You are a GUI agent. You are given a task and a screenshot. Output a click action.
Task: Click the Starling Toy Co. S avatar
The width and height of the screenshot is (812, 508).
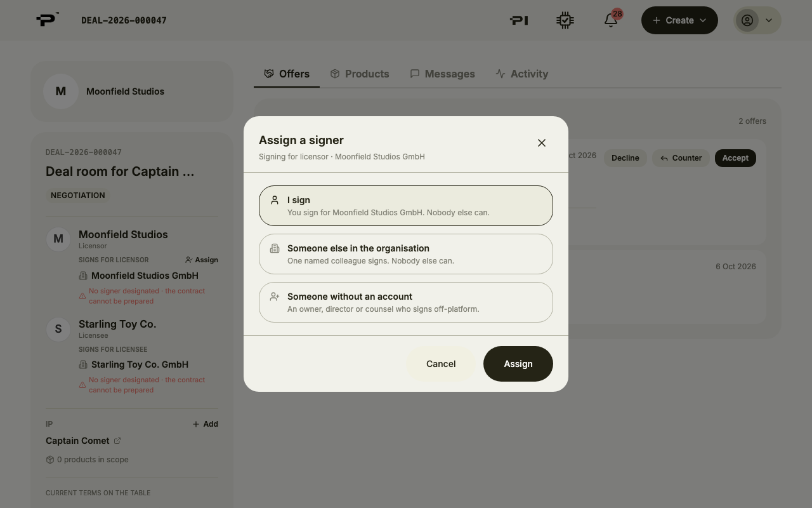coord(58,329)
